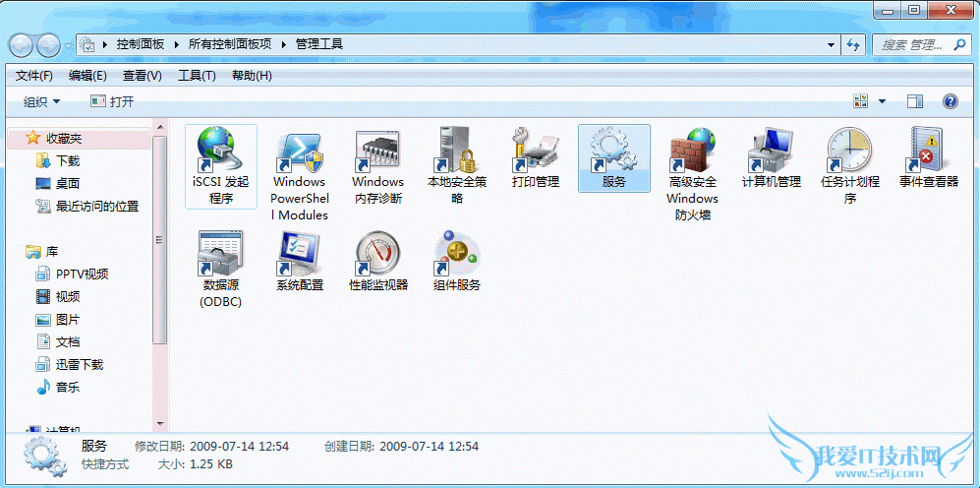Click the refresh button beside address bar
The width and height of the screenshot is (980, 488).
(852, 44)
